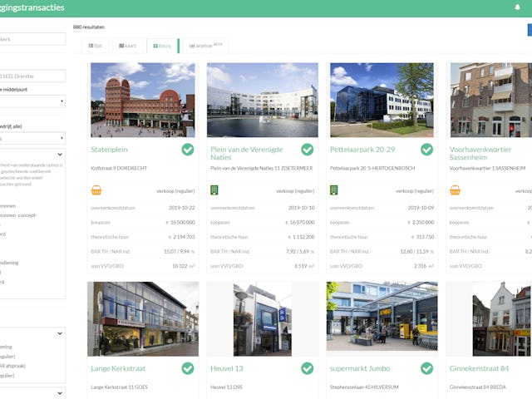Open the Statenplein property title link
Viewport: 532px width, 399px height.
[110, 150]
